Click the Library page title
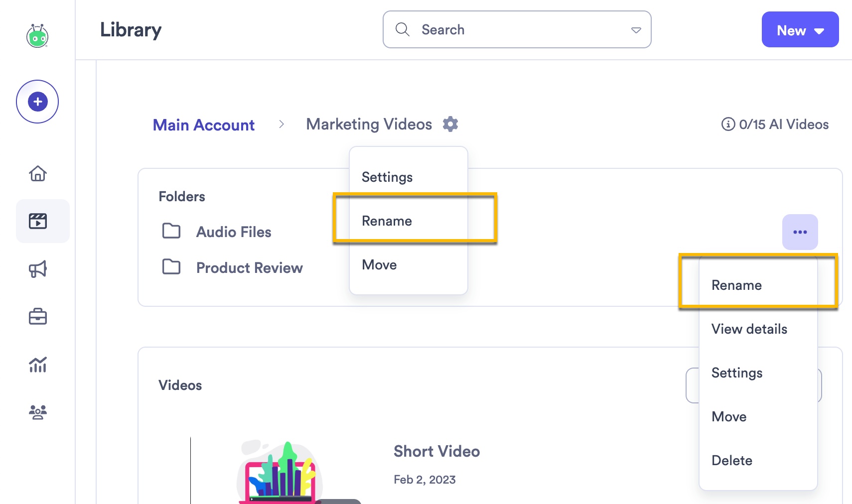Image resolution: width=852 pixels, height=504 pixels. coord(131,30)
